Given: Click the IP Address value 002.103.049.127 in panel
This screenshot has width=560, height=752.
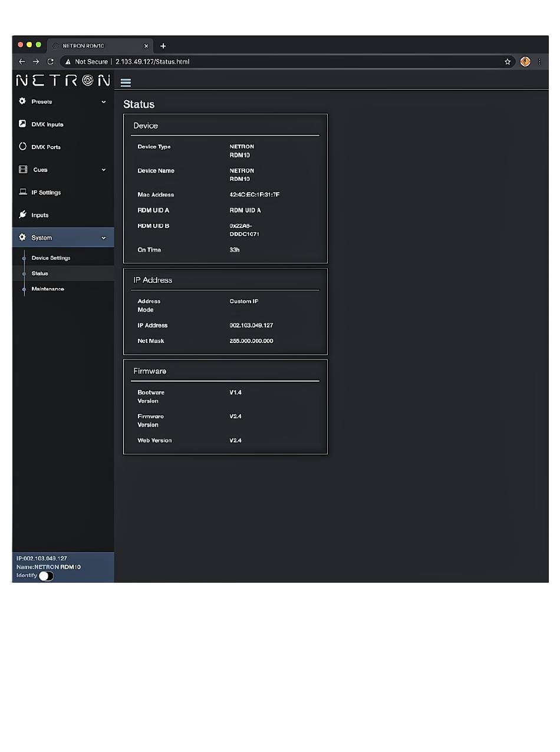Looking at the screenshot, I should click(251, 325).
